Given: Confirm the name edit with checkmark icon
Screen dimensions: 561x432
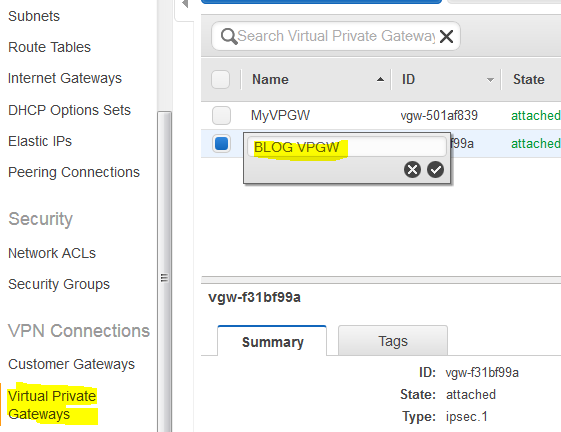Looking at the screenshot, I should 435,170.
